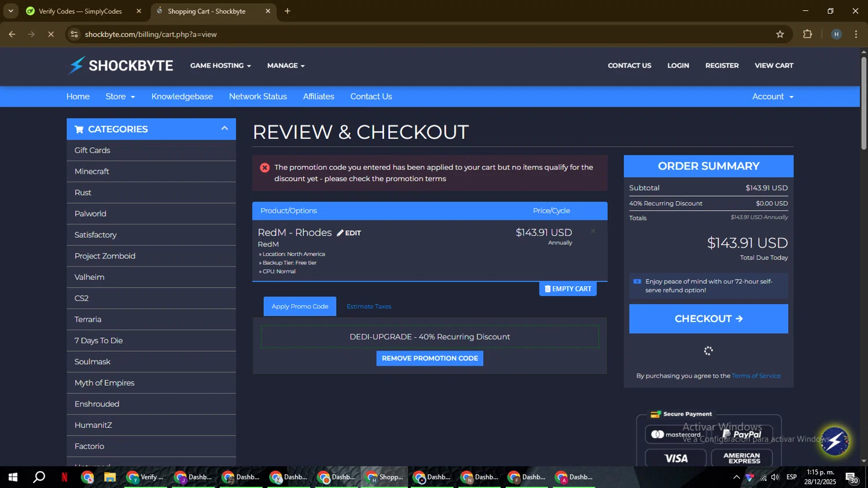Open the floating Shockbyte chat bubble
868x488 pixels.
(x=835, y=442)
